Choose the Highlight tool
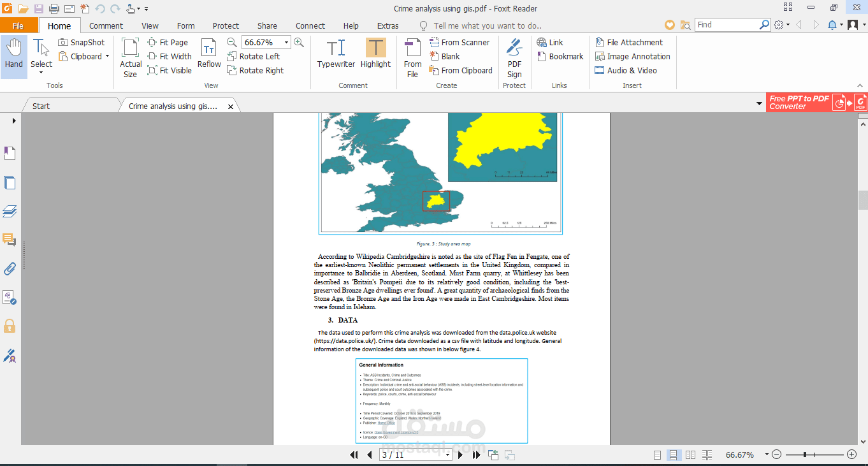This screenshot has height=466, width=868. click(375, 54)
